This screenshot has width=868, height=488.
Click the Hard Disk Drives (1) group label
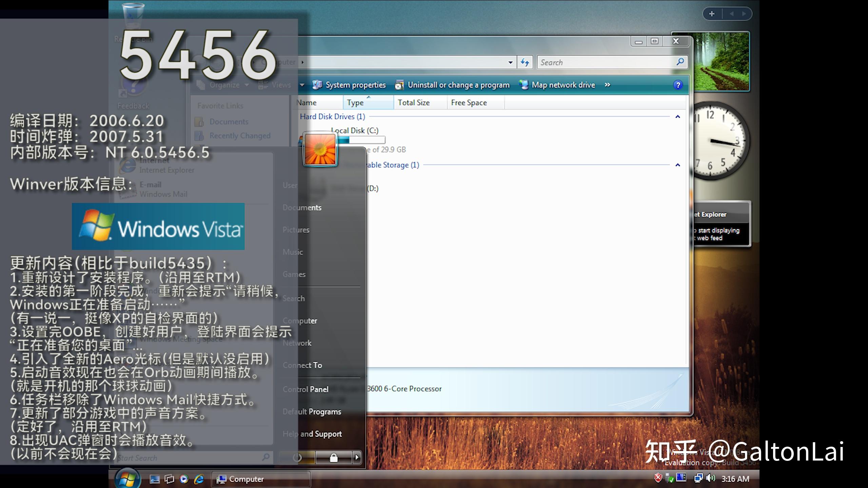pos(332,117)
